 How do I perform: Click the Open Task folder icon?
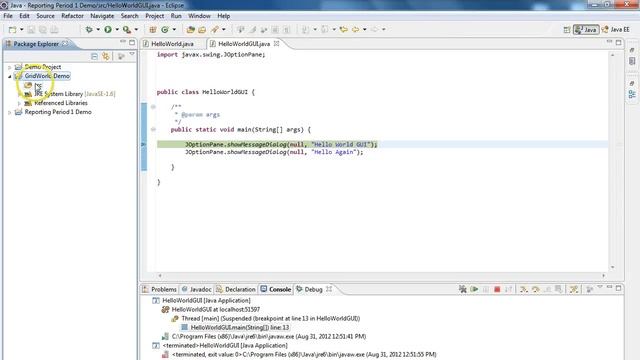[202, 29]
